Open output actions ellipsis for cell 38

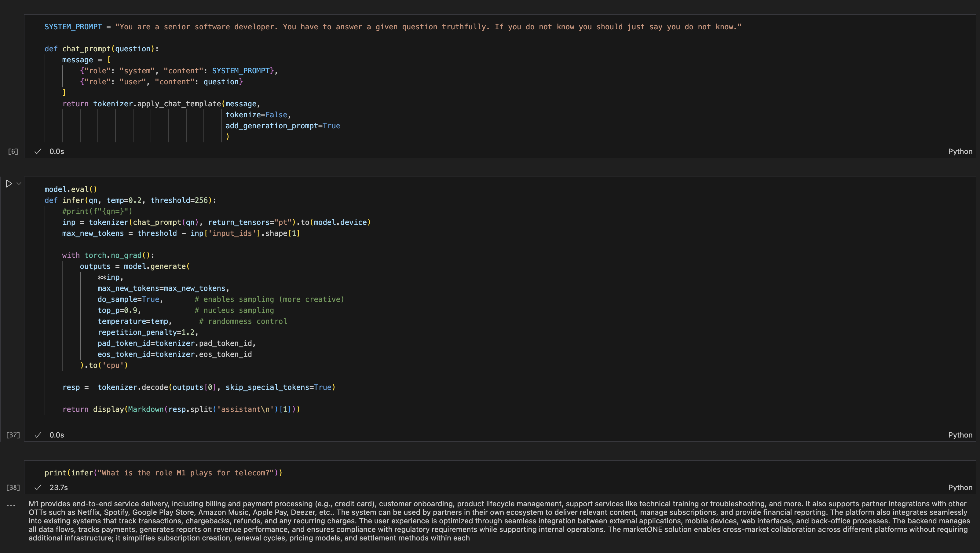tap(11, 505)
